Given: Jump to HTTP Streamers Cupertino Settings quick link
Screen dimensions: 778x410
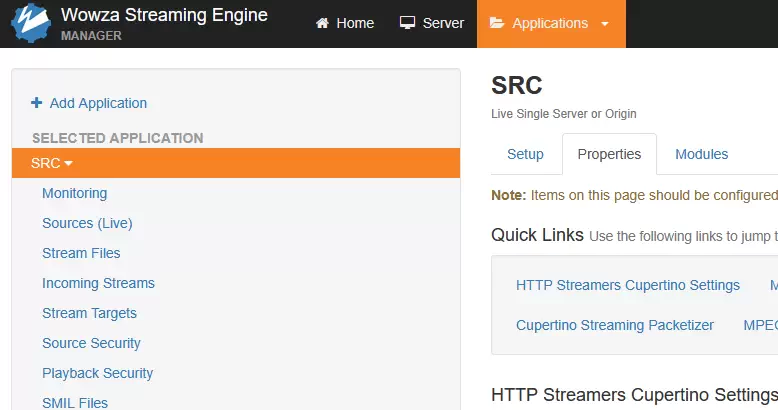Looking at the screenshot, I should [x=628, y=285].
